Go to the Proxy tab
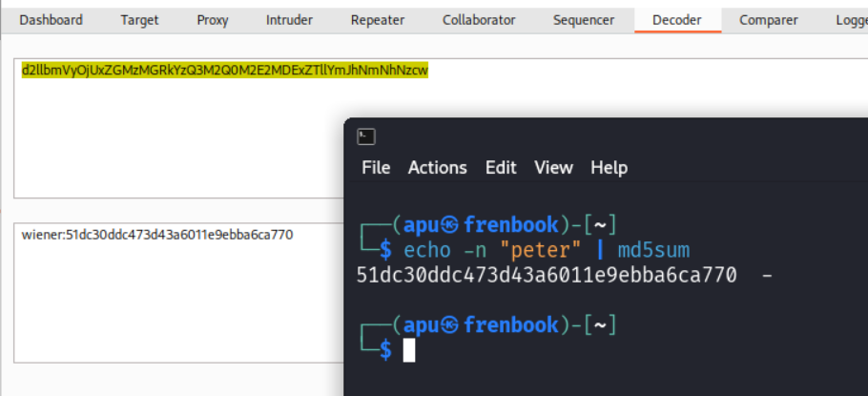The height and width of the screenshot is (396, 868). [213, 20]
